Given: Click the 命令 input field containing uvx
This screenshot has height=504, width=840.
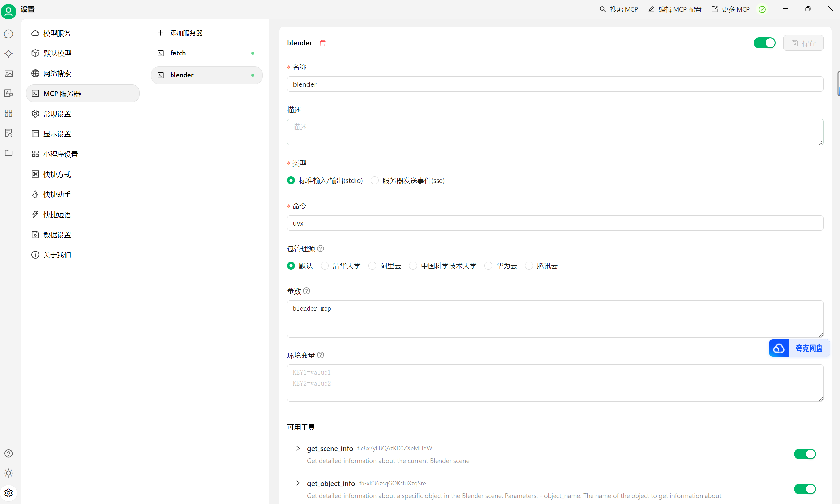Looking at the screenshot, I should [x=555, y=223].
